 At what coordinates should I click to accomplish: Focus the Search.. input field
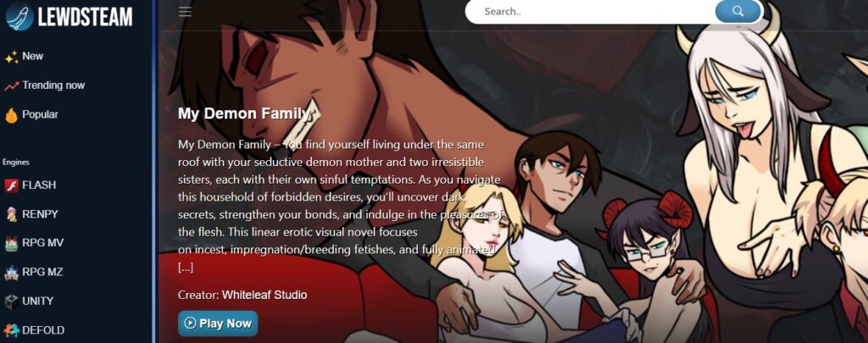590,11
